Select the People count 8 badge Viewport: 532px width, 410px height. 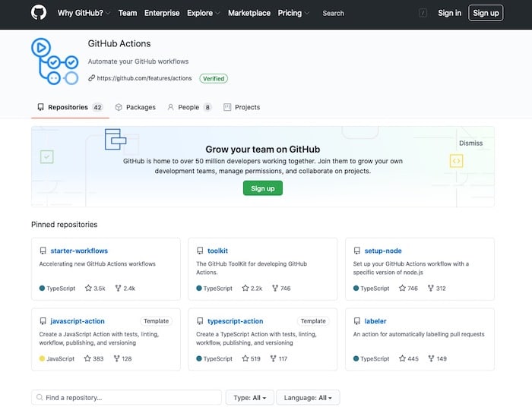(x=207, y=107)
